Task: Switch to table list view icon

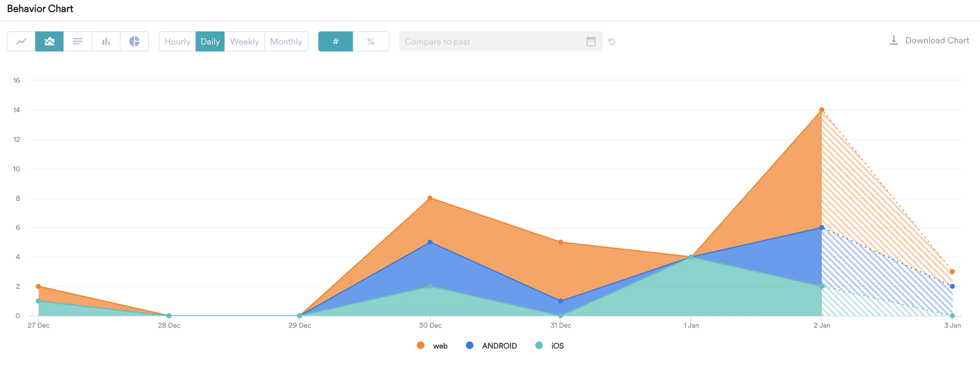Action: tap(78, 41)
